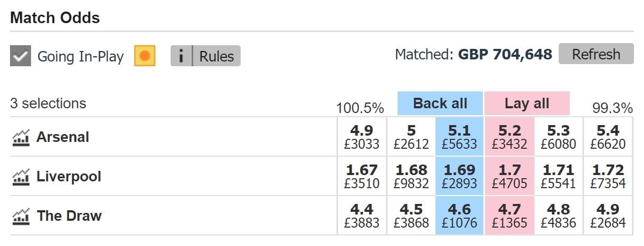
Task: Back Arsenal at 5.1
Action: click(x=459, y=137)
